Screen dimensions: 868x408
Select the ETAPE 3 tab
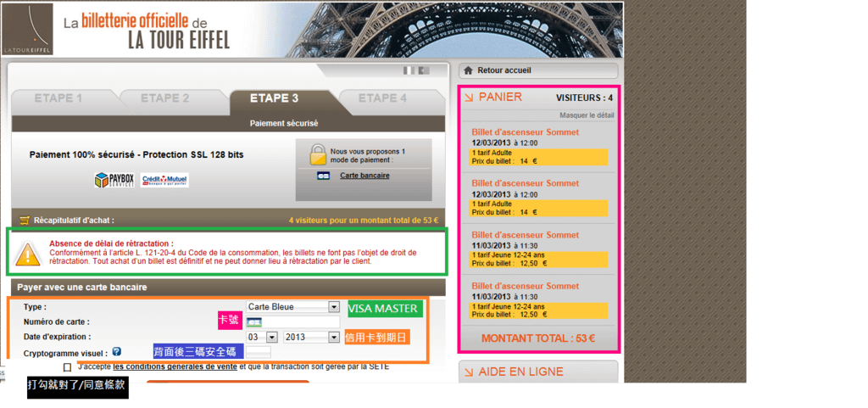pos(275,98)
